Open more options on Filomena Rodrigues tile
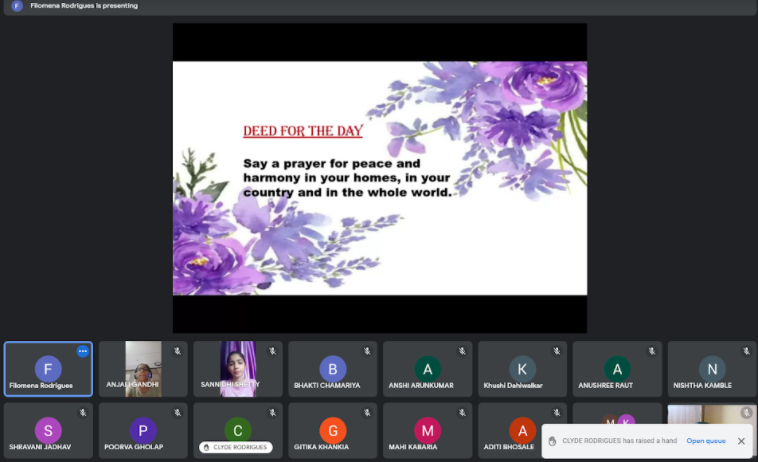The width and height of the screenshot is (758, 462). (83, 351)
